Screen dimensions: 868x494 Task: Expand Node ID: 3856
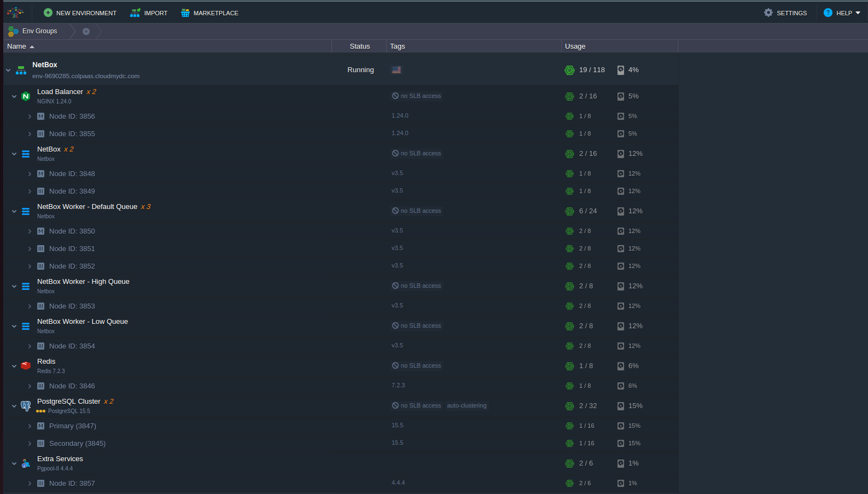30,117
